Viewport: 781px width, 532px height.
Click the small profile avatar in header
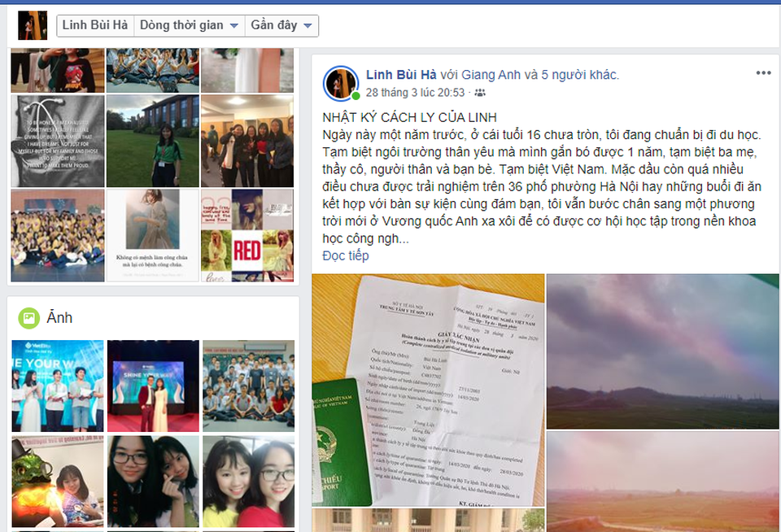33,25
